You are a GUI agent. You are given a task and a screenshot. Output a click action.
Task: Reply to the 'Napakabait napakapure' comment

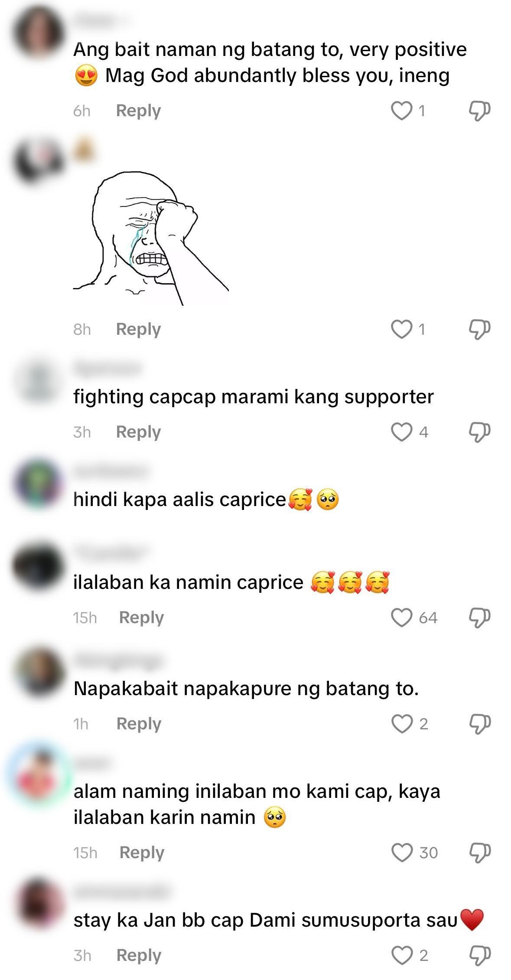pos(139,724)
